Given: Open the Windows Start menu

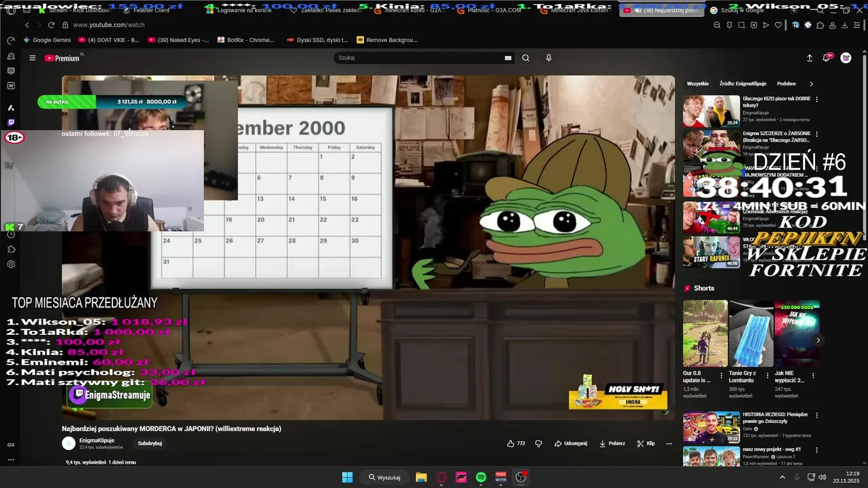Looking at the screenshot, I should 347,477.
